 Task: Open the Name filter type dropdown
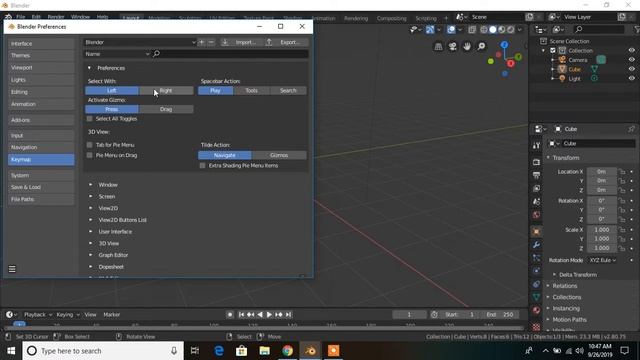117,54
